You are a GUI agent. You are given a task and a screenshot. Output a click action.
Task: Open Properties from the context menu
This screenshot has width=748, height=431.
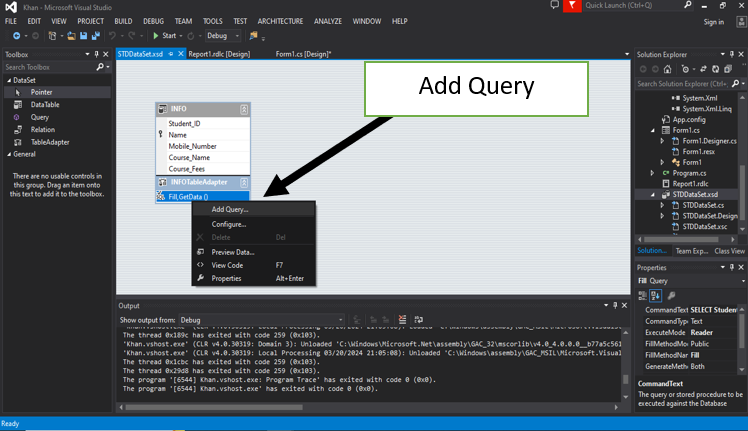coord(227,279)
